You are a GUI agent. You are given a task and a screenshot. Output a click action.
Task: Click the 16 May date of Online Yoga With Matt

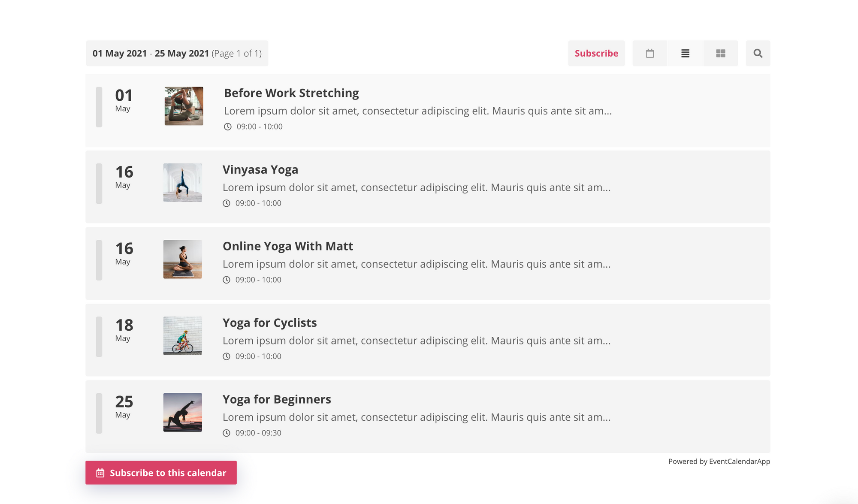pyautogui.click(x=124, y=253)
